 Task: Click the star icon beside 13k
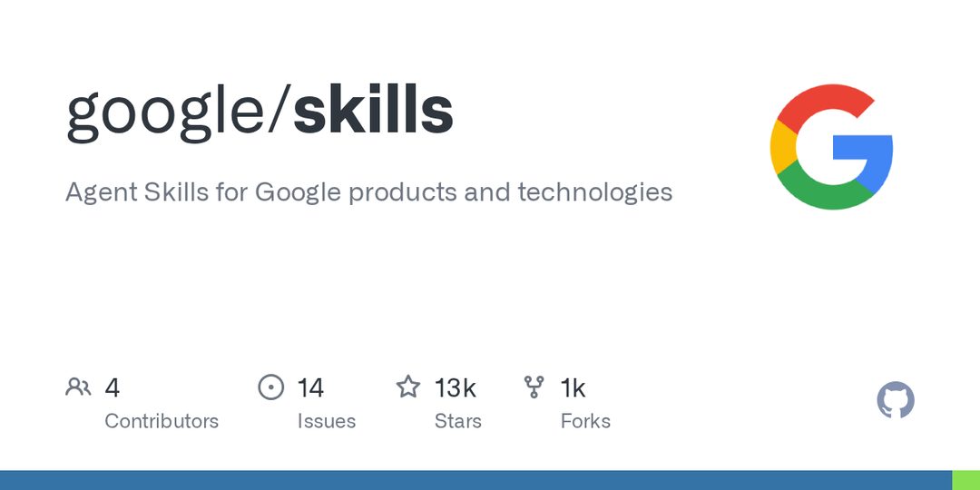[408, 387]
